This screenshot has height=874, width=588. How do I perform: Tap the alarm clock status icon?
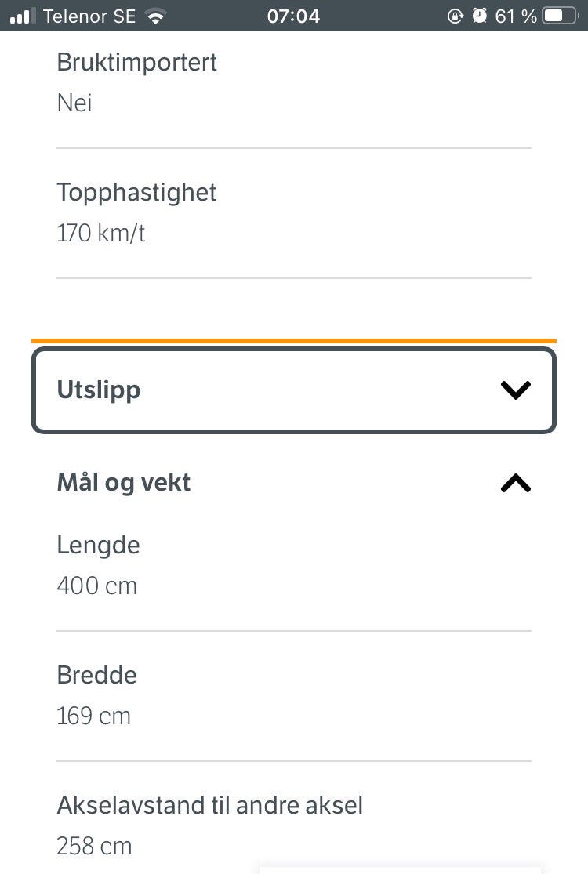tap(479, 16)
